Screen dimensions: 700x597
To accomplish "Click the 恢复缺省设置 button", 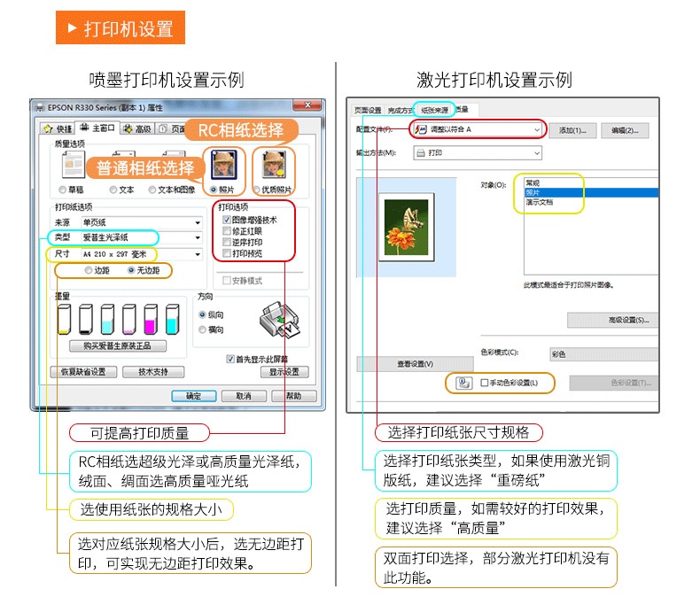I will coord(83,372).
